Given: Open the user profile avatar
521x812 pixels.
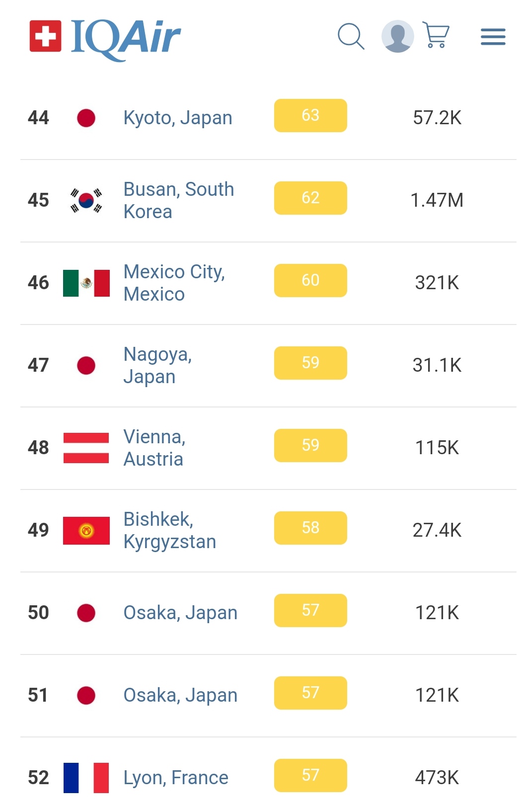Looking at the screenshot, I should click(x=397, y=36).
